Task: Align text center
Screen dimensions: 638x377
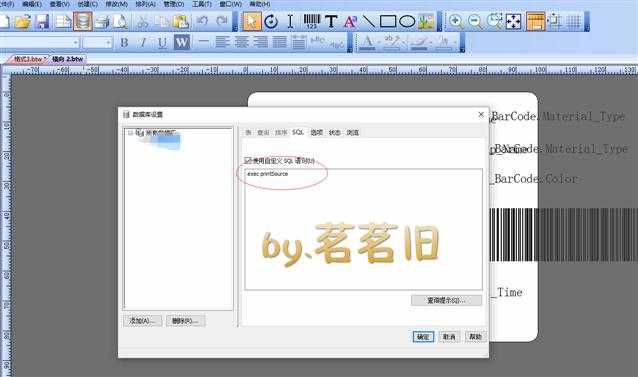Action: (x=241, y=42)
